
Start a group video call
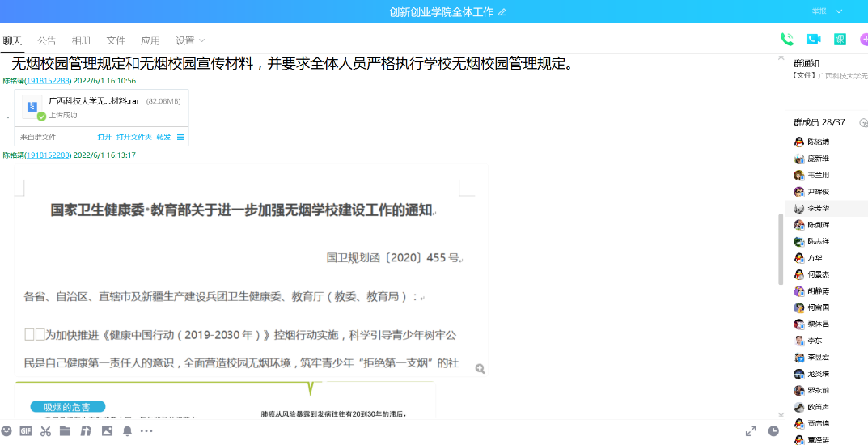[813, 39]
